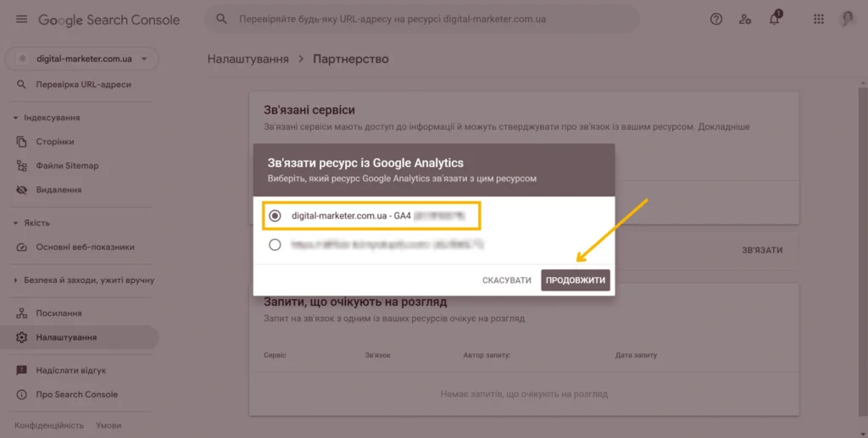Click the ЗВ'ЯЗАТИ button
The height and width of the screenshot is (438, 868).
pos(762,250)
